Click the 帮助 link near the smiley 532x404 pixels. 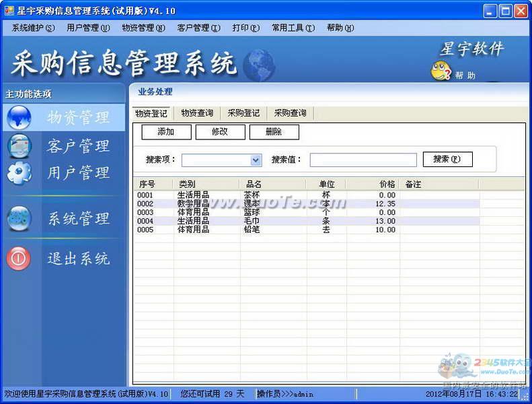[x=465, y=75]
